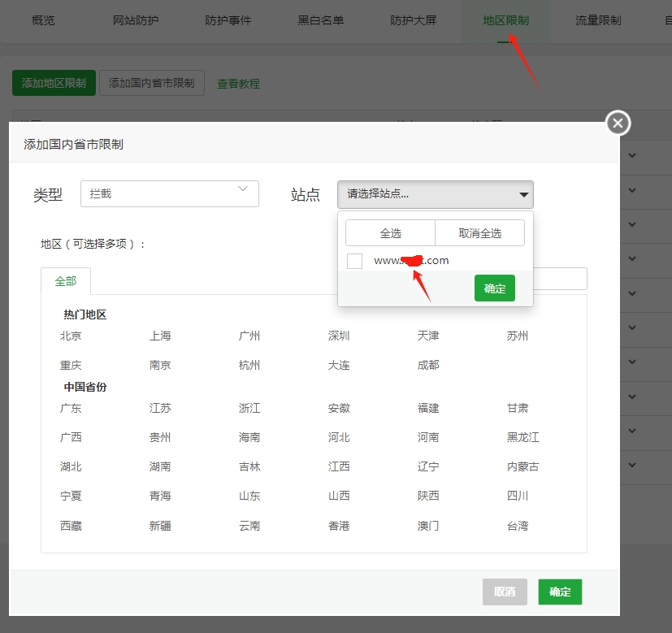Select 宁夏 province
Viewport: 672px width, 633px height.
(71, 496)
